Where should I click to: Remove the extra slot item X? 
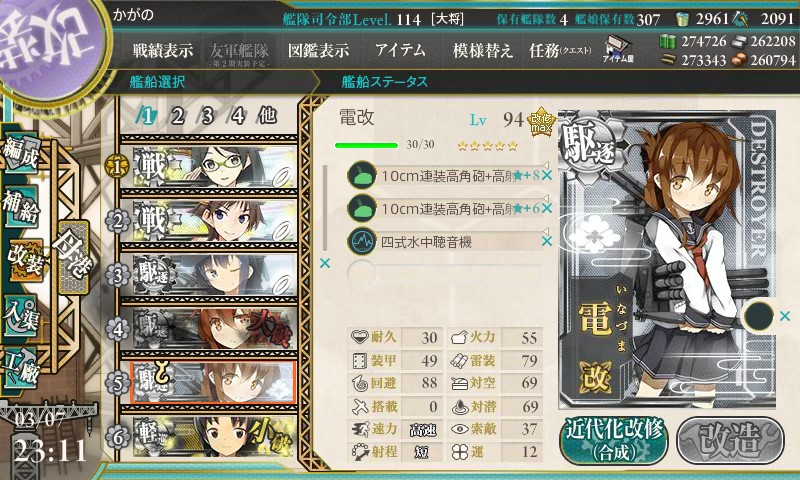click(785, 316)
